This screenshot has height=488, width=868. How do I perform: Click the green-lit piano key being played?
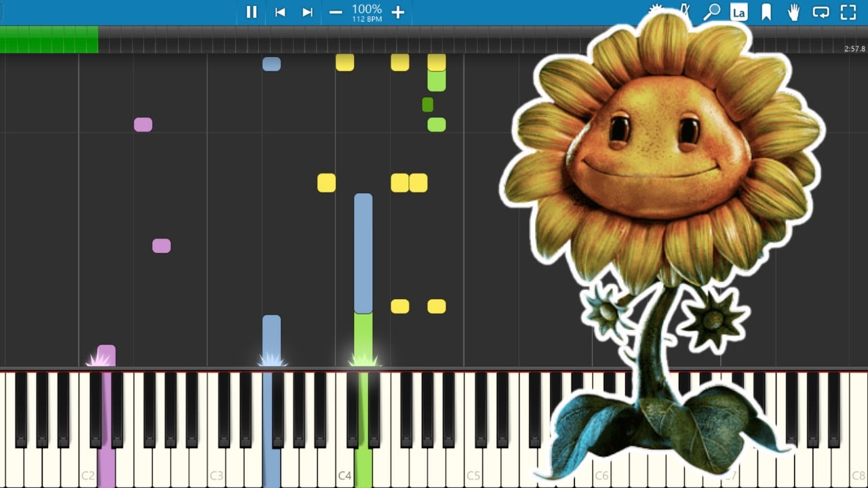[x=363, y=468]
